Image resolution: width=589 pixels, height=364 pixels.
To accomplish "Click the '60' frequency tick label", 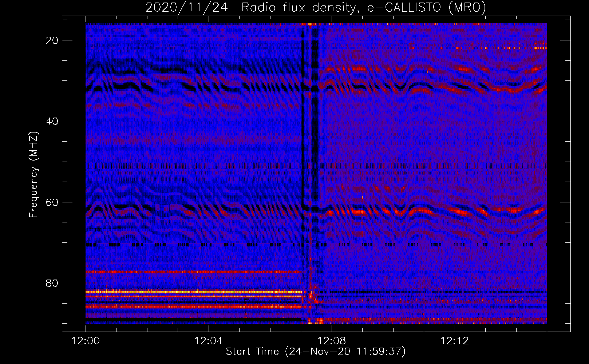I will [52, 202].
